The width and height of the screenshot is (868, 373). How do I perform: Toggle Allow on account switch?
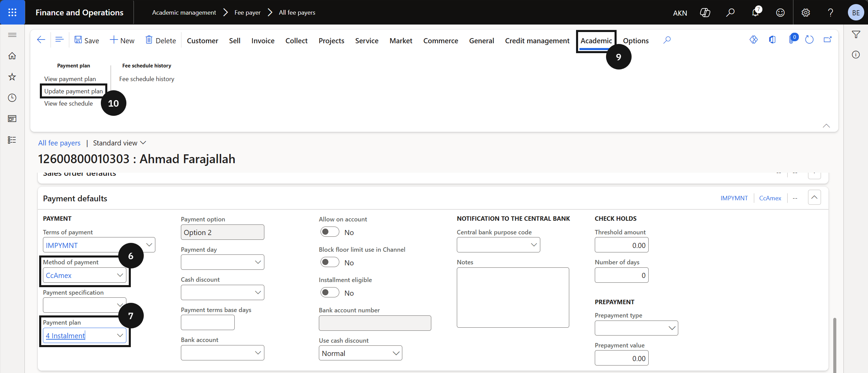(x=330, y=232)
